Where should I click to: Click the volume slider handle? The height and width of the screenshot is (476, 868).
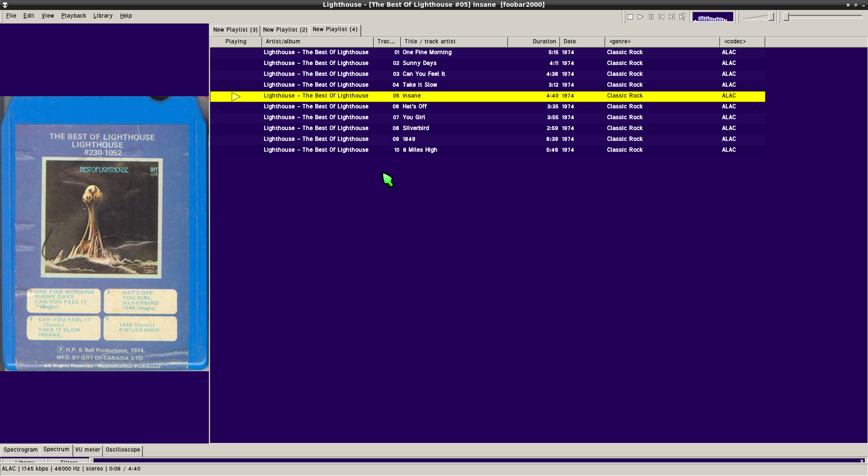click(771, 17)
